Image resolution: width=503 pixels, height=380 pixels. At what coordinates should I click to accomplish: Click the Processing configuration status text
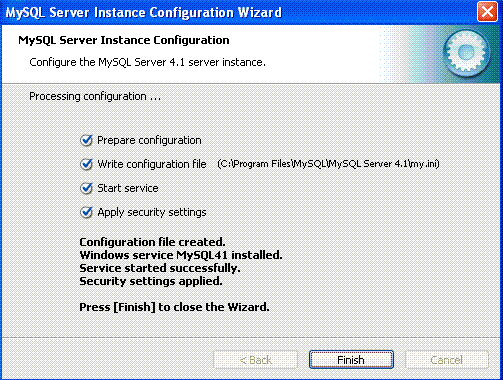(95, 97)
